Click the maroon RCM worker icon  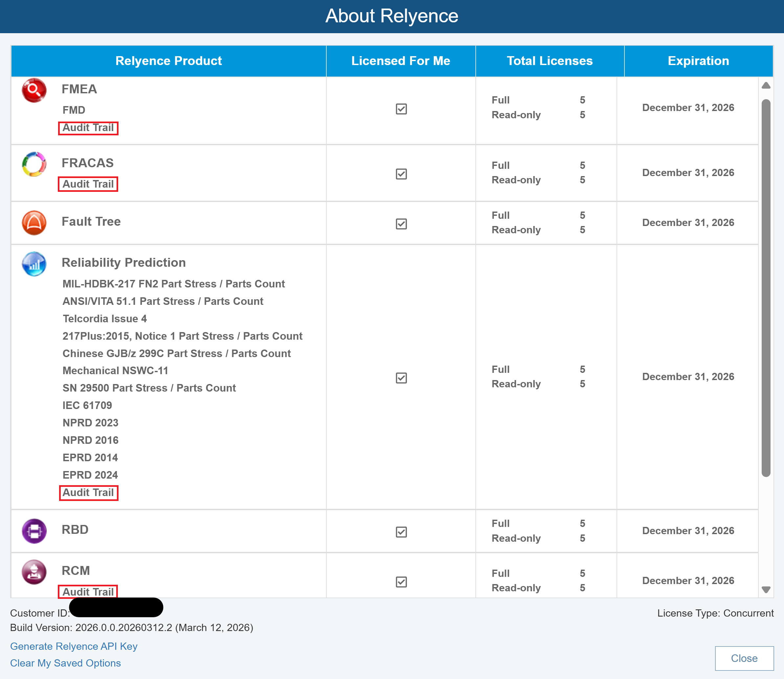[34, 572]
